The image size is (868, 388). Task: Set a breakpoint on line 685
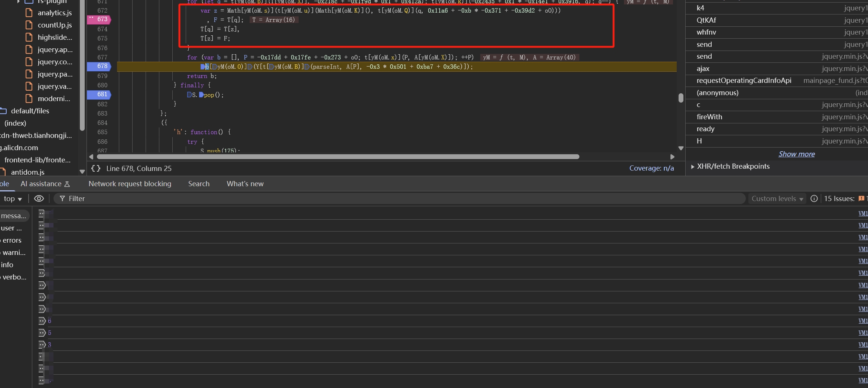click(x=102, y=132)
